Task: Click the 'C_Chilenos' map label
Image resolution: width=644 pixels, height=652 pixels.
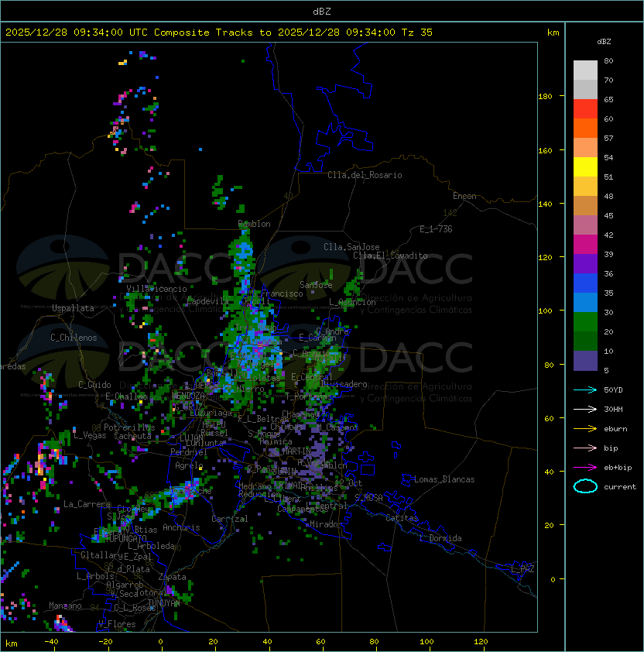Action: click(74, 338)
